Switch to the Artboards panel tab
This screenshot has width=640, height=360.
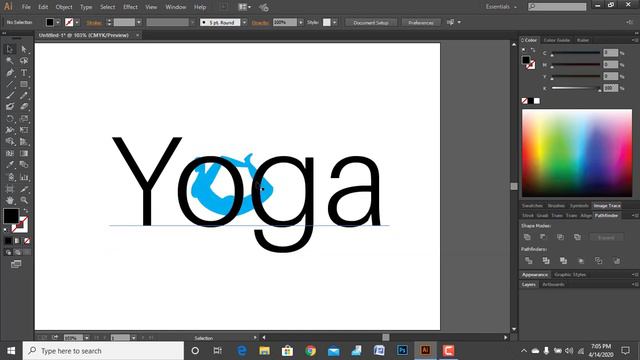pos(553,284)
